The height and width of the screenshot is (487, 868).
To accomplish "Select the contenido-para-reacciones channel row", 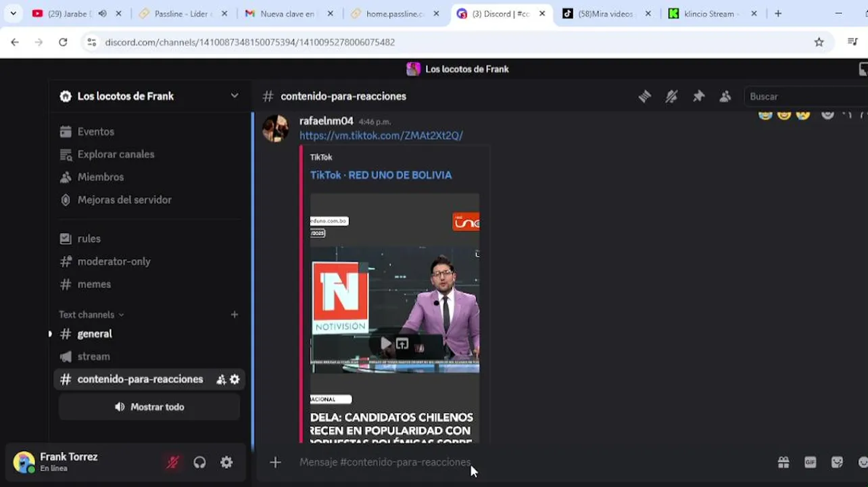I will coord(149,379).
